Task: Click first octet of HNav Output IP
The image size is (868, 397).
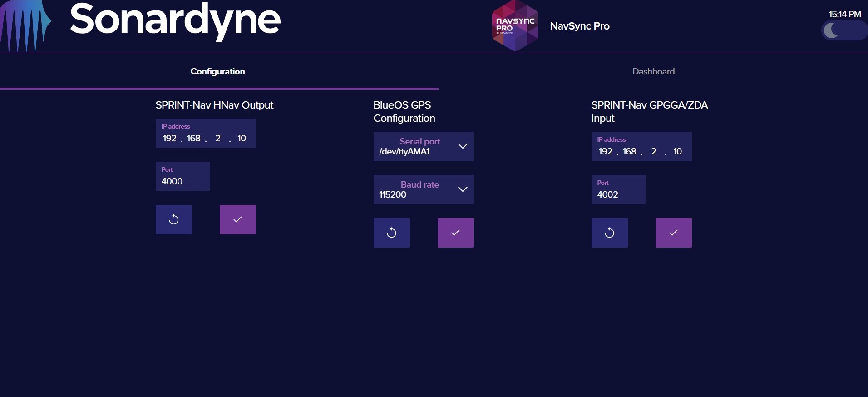Action: 169,139
